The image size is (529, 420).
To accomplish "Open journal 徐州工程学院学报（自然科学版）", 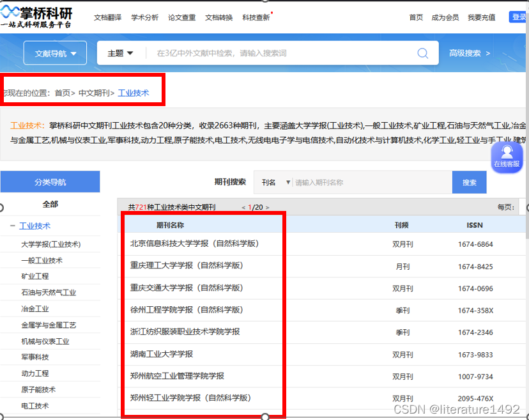I will coord(187,309).
